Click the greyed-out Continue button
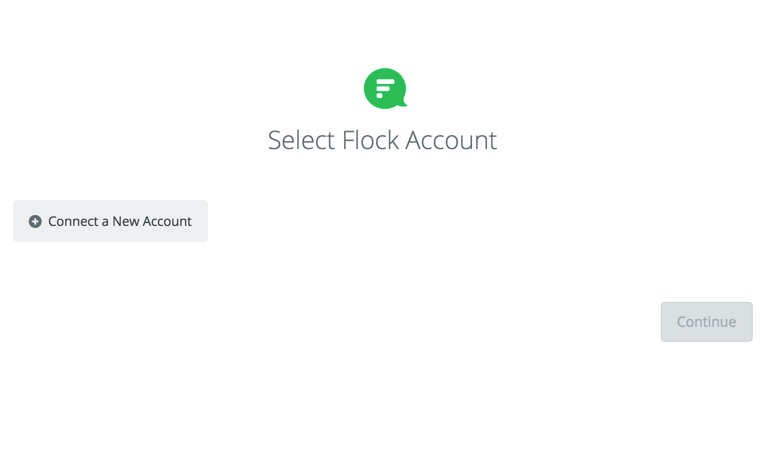Image resolution: width=762 pixels, height=473 pixels. (707, 322)
